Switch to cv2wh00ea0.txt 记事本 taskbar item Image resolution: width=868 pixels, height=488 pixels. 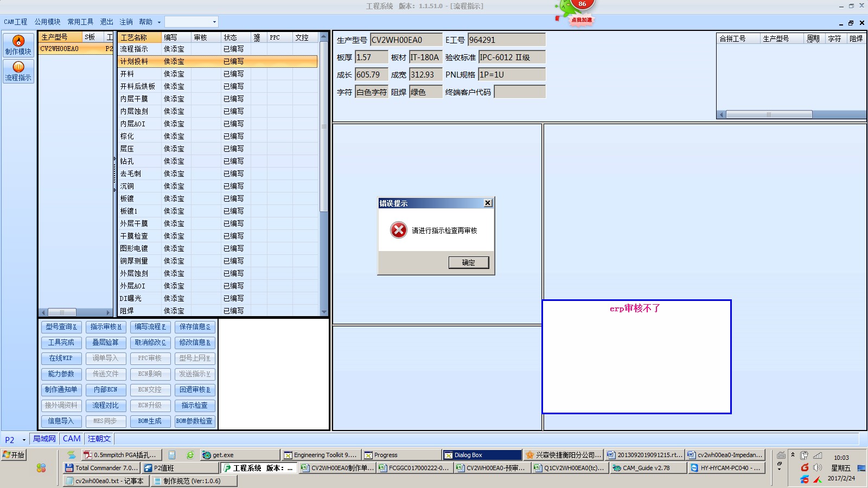click(105, 481)
